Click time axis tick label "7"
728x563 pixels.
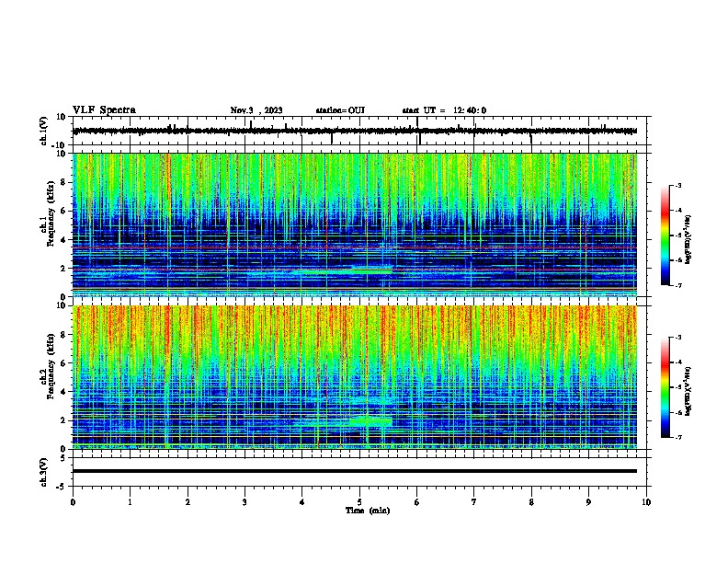[x=474, y=502]
